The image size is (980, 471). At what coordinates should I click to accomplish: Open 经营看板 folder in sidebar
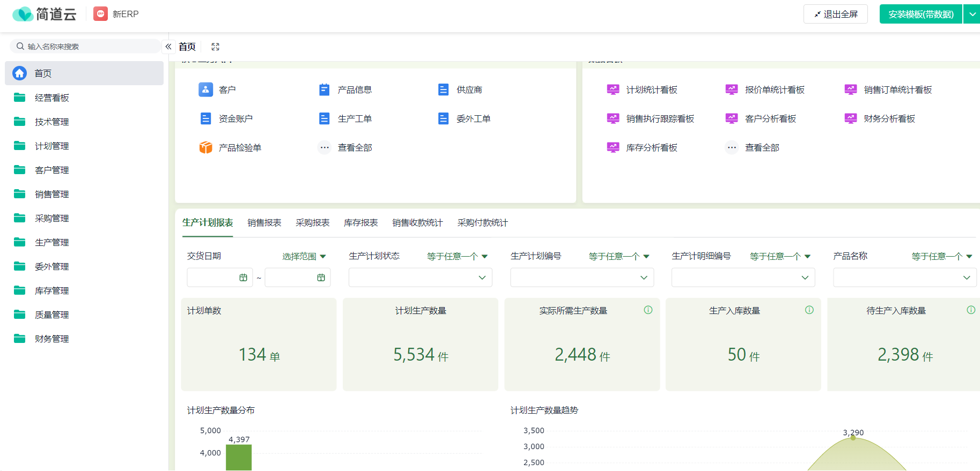pos(84,98)
